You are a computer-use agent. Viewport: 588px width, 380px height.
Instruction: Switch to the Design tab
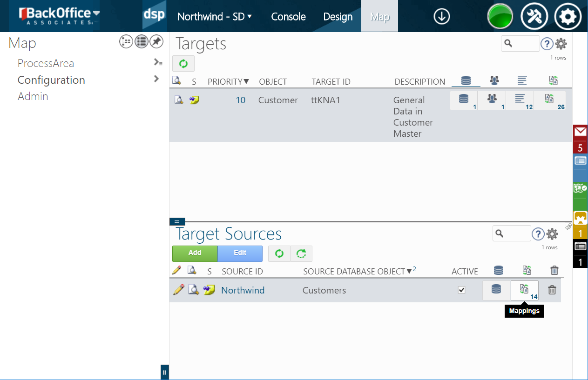pyautogui.click(x=338, y=17)
